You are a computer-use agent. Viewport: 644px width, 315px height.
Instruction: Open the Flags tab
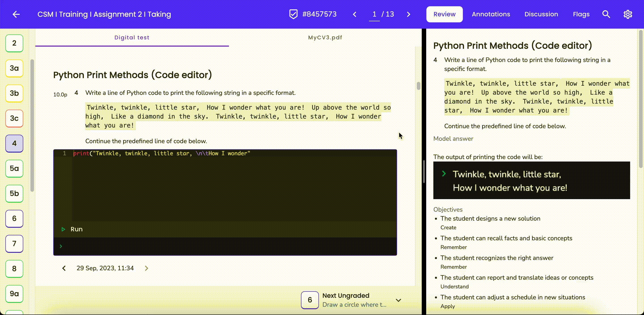pyautogui.click(x=581, y=14)
